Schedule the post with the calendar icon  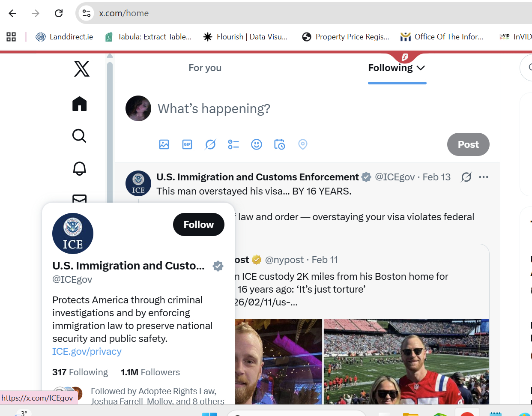click(x=280, y=144)
